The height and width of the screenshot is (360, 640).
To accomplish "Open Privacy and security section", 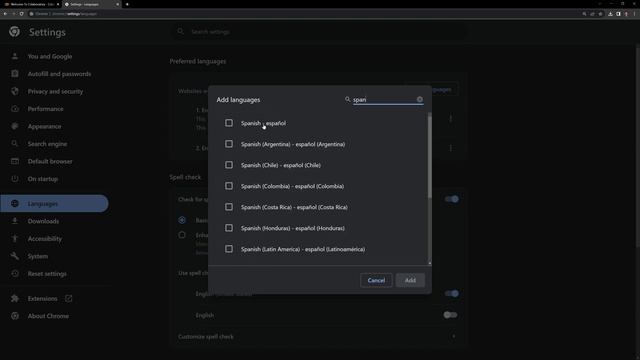I will click(55, 91).
